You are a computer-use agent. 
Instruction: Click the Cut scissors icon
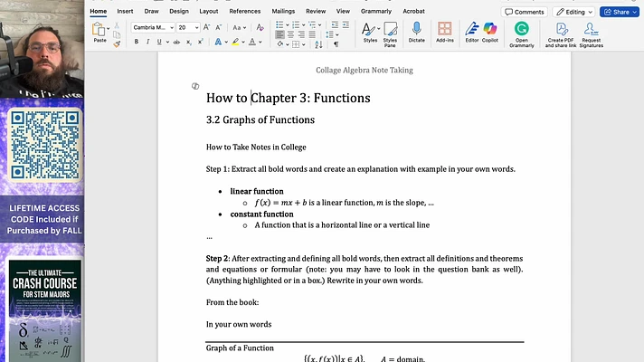(117, 25)
